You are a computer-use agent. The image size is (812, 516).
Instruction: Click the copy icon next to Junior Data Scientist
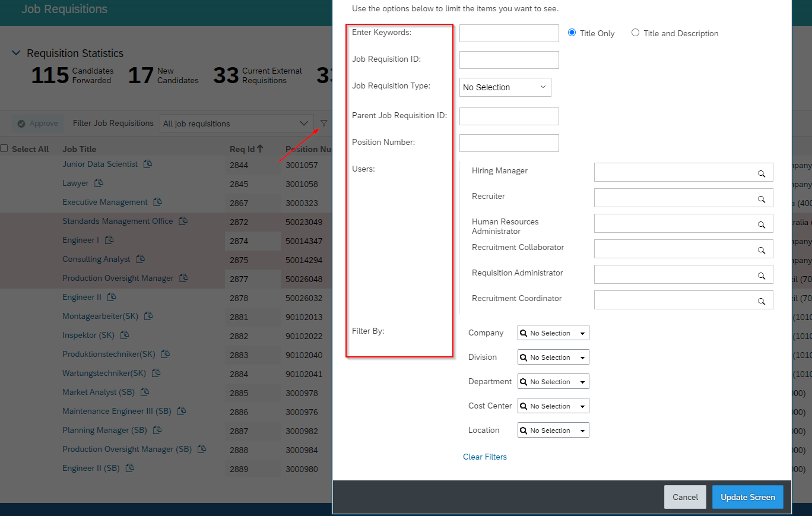click(148, 164)
